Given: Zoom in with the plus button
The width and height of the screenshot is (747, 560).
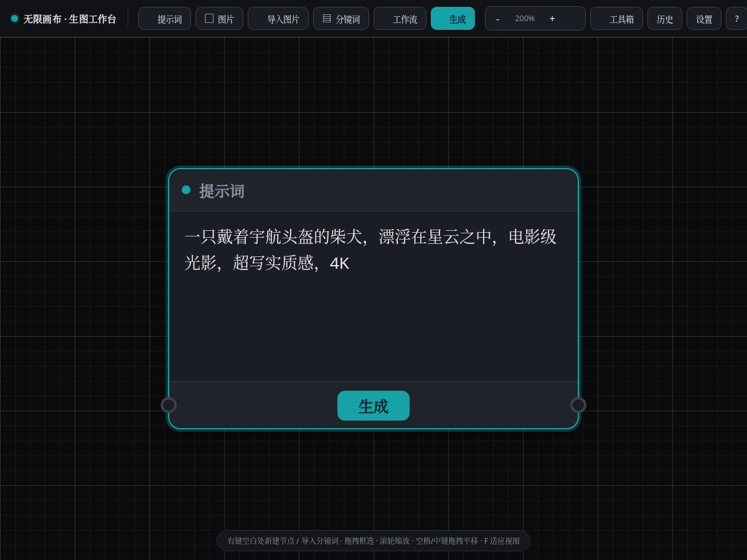Looking at the screenshot, I should point(552,19).
